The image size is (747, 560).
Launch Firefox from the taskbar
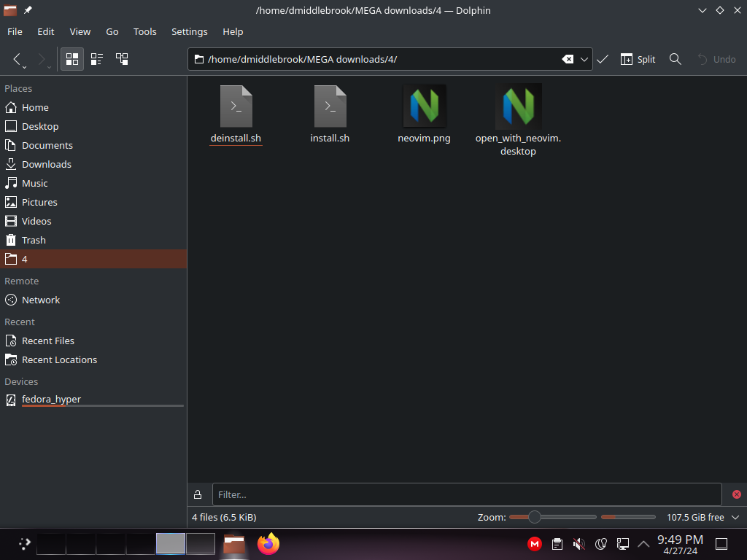pyautogui.click(x=268, y=544)
